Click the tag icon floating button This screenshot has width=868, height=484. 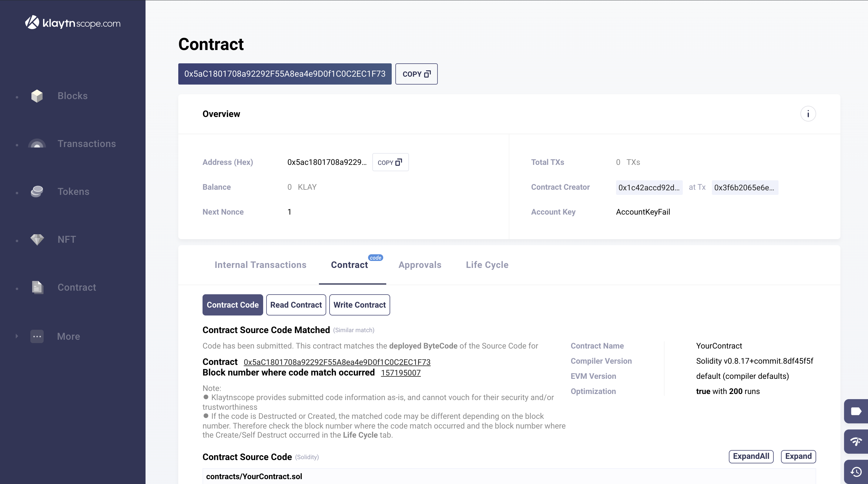point(856,411)
